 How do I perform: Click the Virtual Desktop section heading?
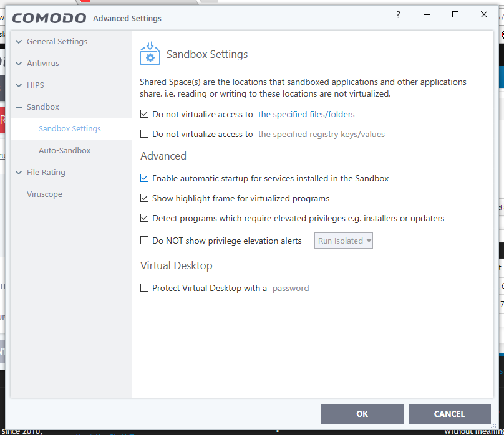[x=176, y=265]
